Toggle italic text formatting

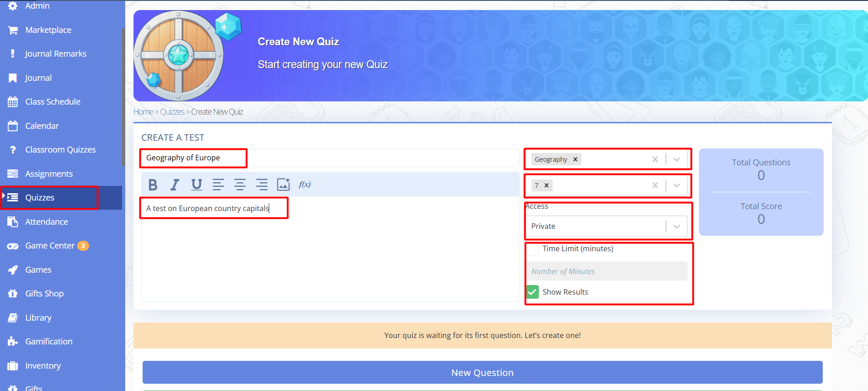tap(175, 185)
